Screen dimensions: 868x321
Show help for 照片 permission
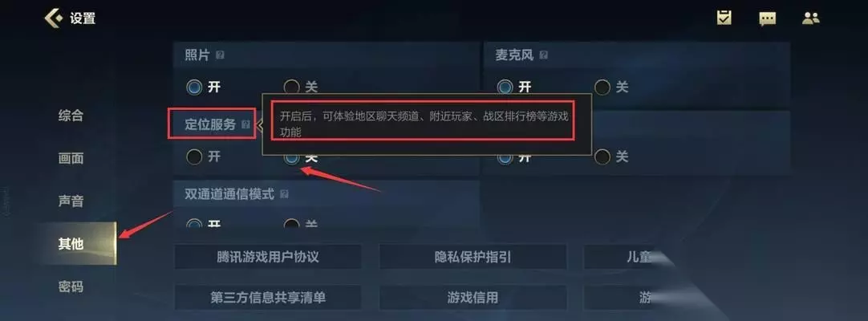tap(221, 55)
